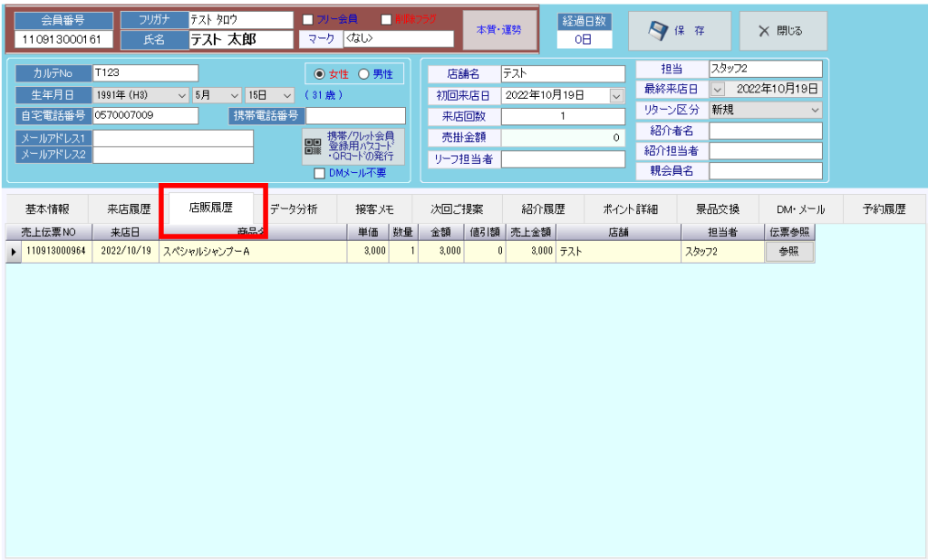Select the 女性 radio button
Screen dimensions: 928x560
click(x=319, y=74)
